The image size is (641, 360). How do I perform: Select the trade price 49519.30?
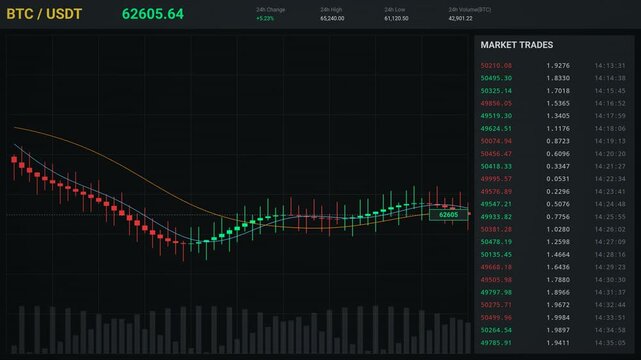click(x=496, y=116)
